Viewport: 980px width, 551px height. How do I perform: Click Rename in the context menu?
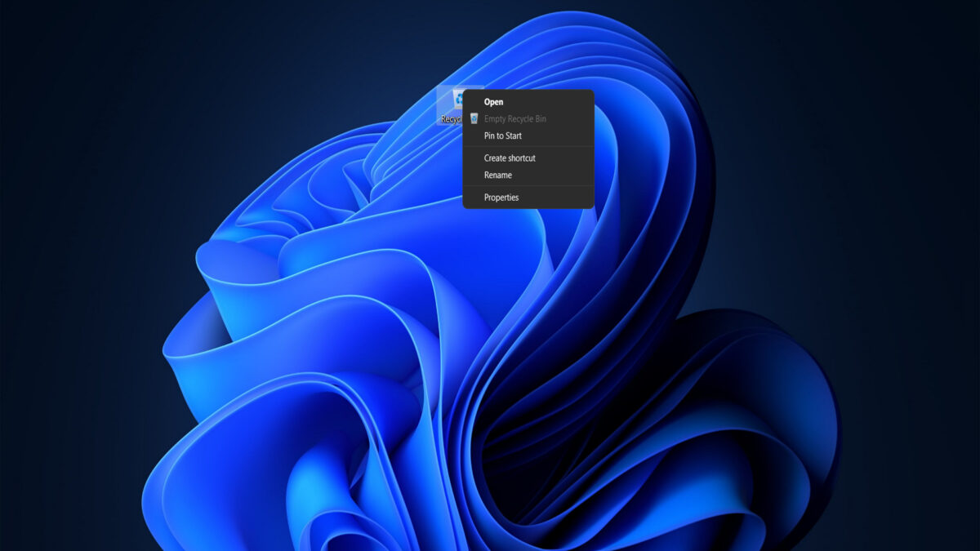pyautogui.click(x=528, y=176)
